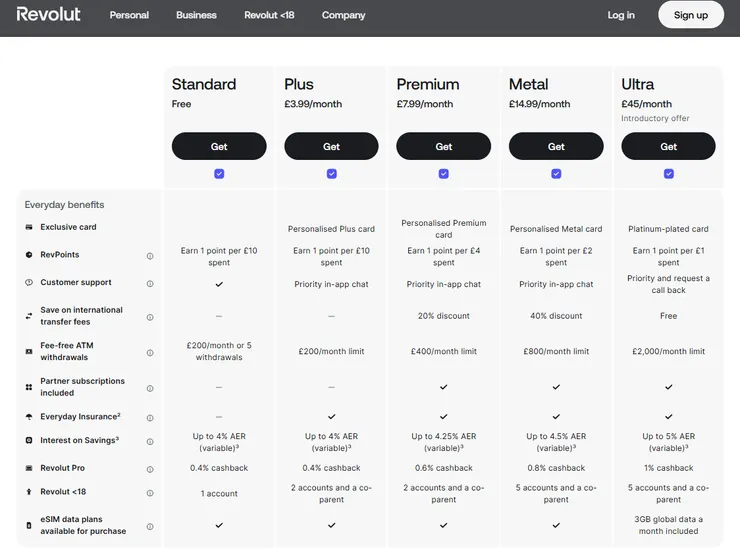The width and height of the screenshot is (740, 549).
Task: Click the Exclusive card row icon
Action: [x=29, y=227]
